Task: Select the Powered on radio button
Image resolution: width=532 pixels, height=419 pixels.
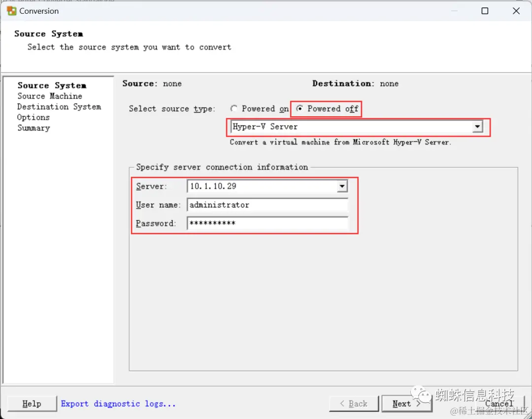Action: [x=234, y=108]
